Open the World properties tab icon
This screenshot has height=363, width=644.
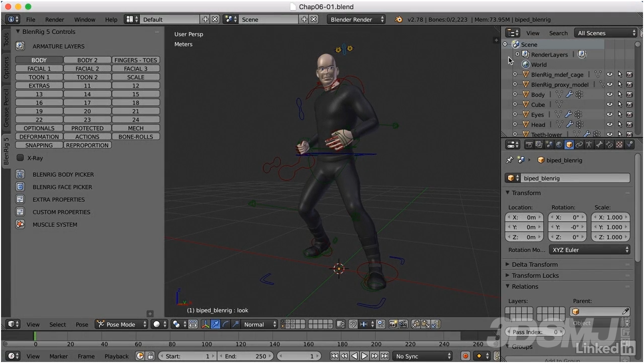coord(559,145)
